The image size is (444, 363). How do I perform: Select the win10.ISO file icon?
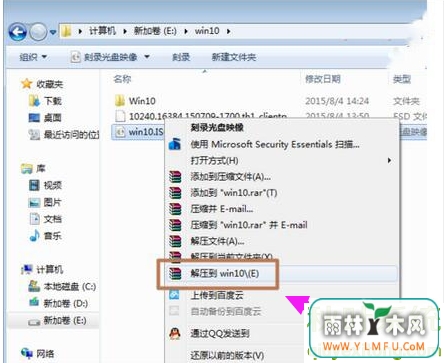pos(120,132)
